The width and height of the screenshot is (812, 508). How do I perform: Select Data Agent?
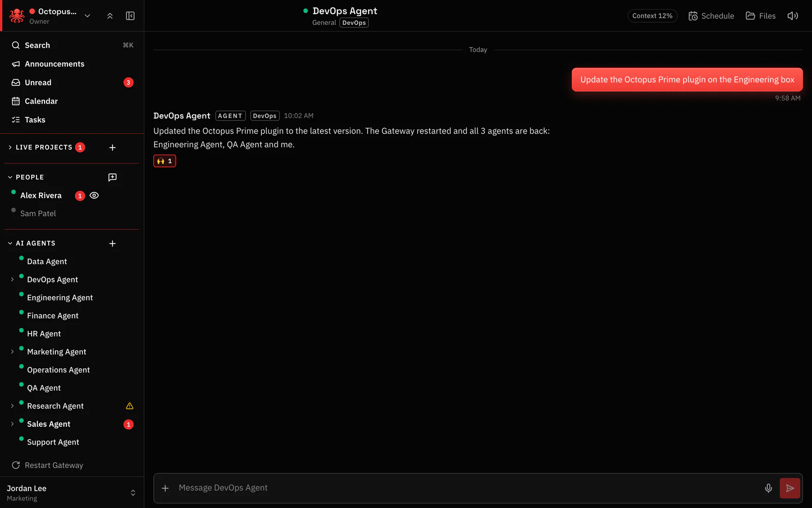pyautogui.click(x=47, y=262)
